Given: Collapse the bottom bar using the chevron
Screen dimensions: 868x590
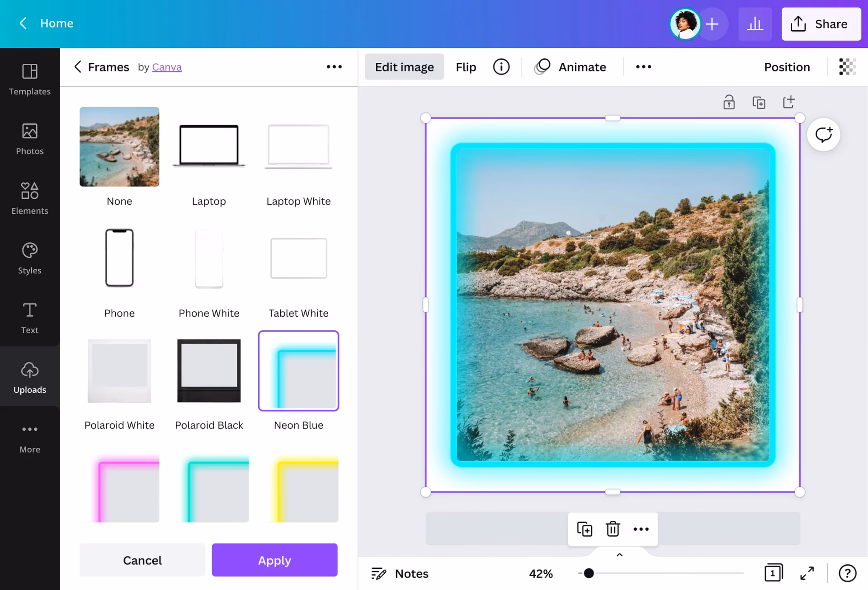Looking at the screenshot, I should click(619, 555).
